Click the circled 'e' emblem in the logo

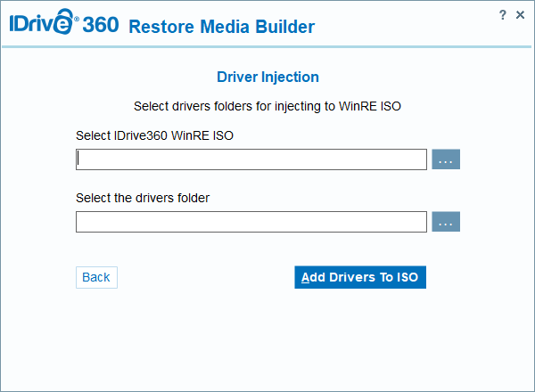click(x=63, y=25)
